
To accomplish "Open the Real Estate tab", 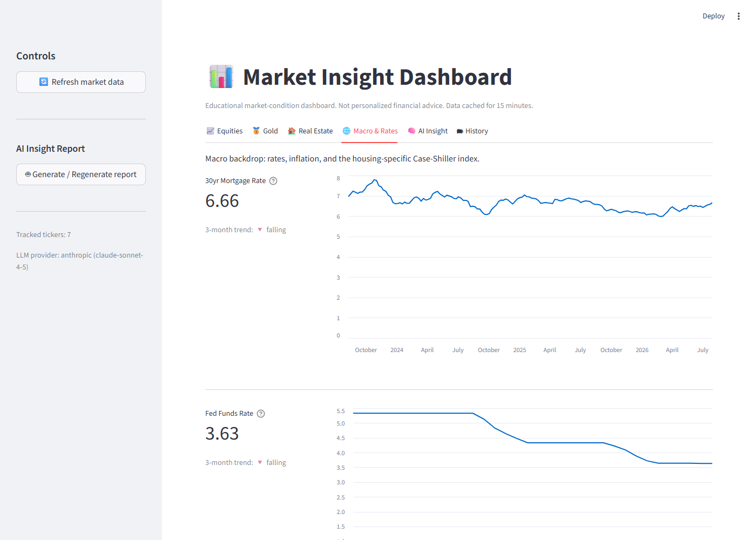I will (310, 131).
